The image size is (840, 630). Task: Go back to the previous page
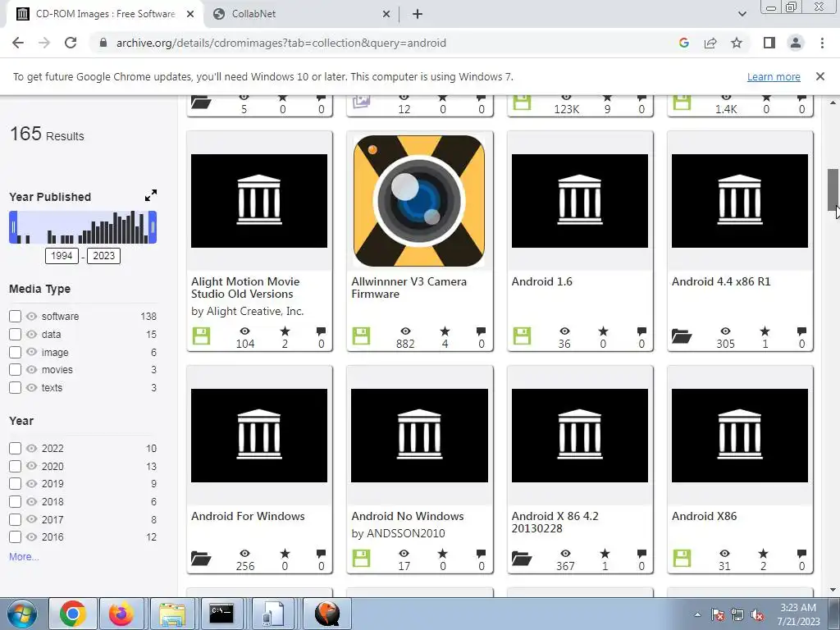coord(18,43)
